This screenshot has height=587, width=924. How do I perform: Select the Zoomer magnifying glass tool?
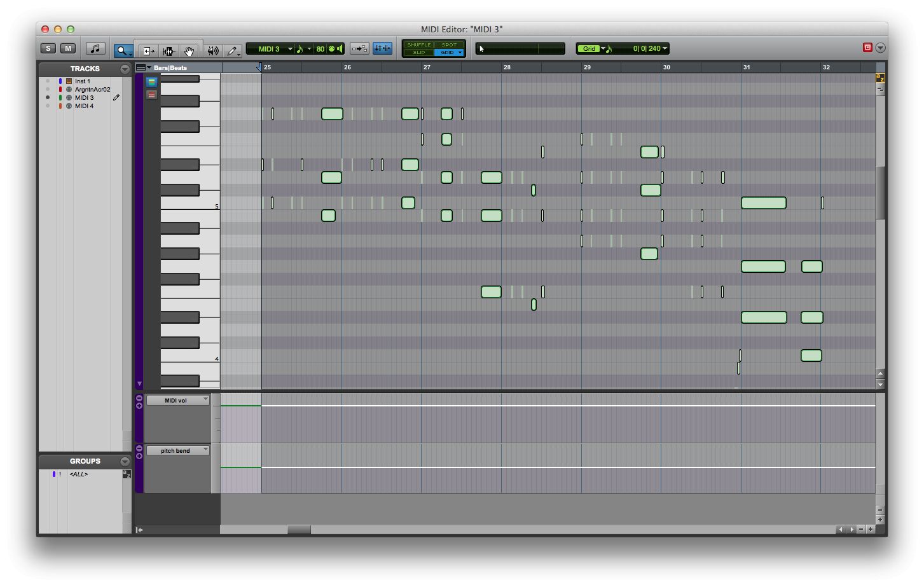coord(123,50)
